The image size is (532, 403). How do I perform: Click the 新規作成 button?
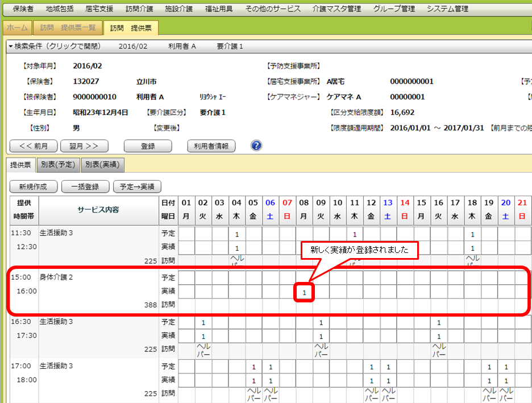pos(33,186)
